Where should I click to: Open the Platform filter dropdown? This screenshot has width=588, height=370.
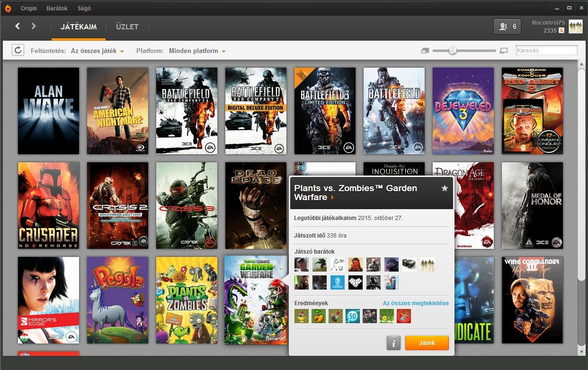click(x=197, y=51)
